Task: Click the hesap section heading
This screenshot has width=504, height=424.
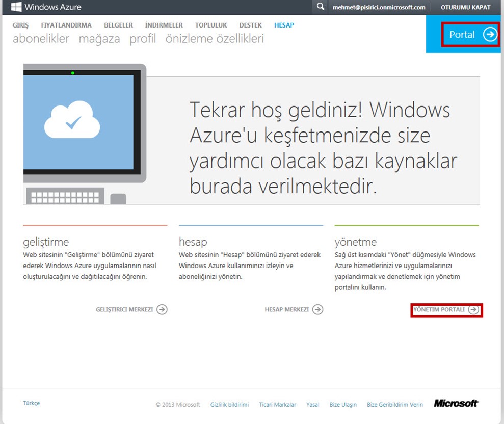Action: [x=193, y=242]
